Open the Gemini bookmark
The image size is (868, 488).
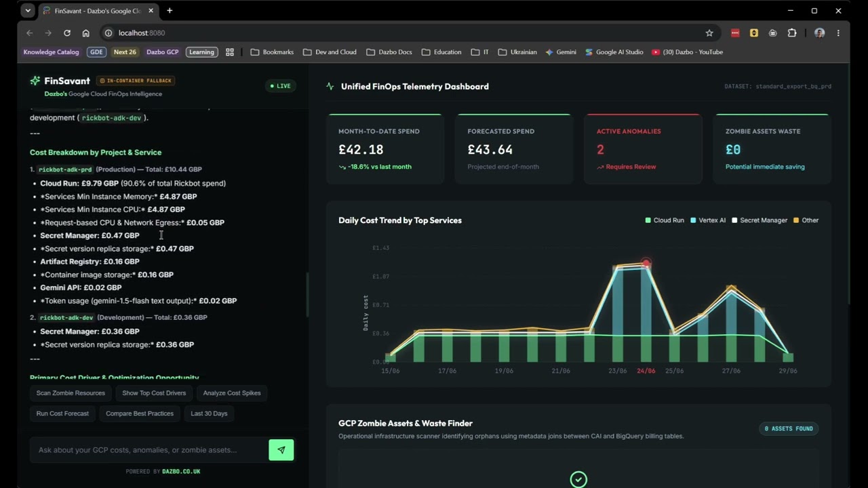pos(561,52)
